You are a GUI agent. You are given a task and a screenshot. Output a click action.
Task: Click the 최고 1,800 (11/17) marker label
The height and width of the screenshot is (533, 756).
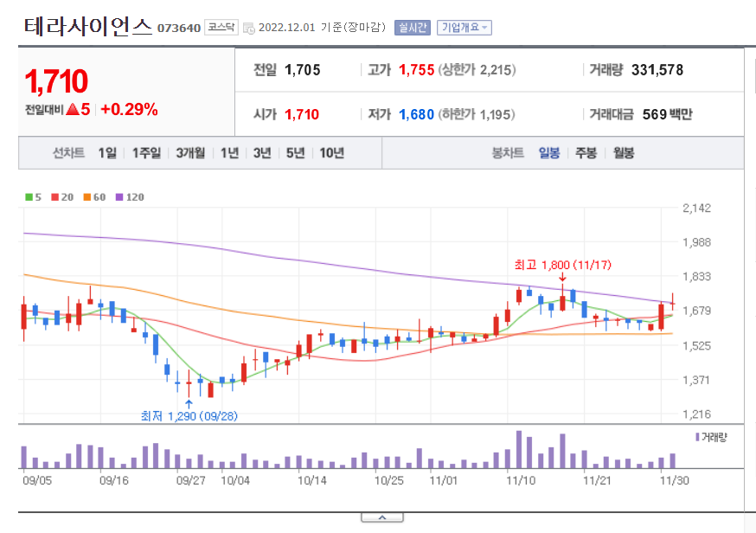562,265
